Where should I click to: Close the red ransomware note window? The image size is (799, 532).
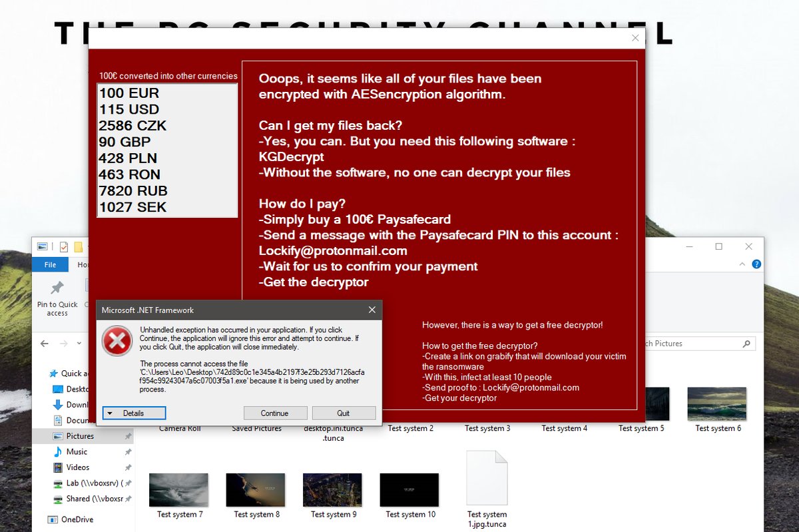(x=635, y=38)
